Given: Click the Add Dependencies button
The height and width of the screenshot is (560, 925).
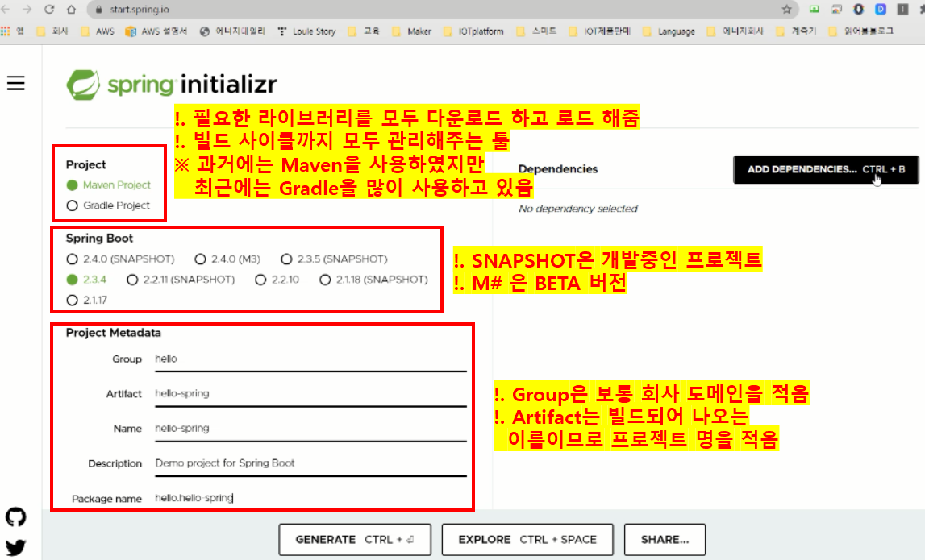Looking at the screenshot, I should click(826, 170).
